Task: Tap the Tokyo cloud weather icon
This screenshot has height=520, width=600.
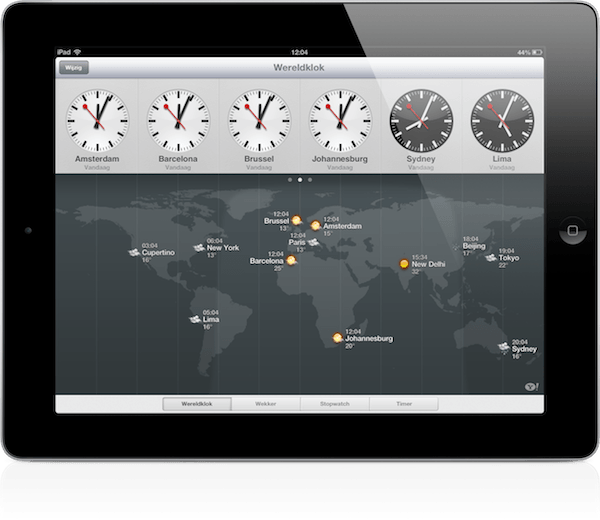Action: tap(491, 258)
